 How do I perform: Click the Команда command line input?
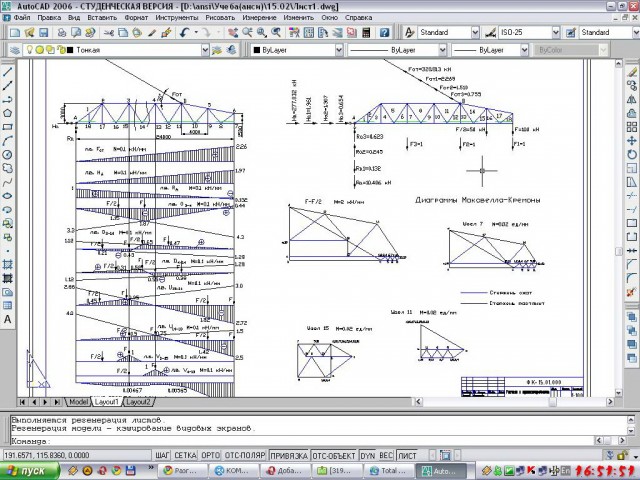pos(302,441)
